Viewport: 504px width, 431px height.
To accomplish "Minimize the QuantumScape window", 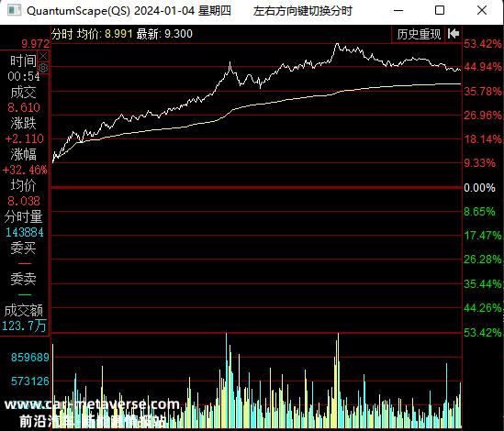I will coord(398,11).
